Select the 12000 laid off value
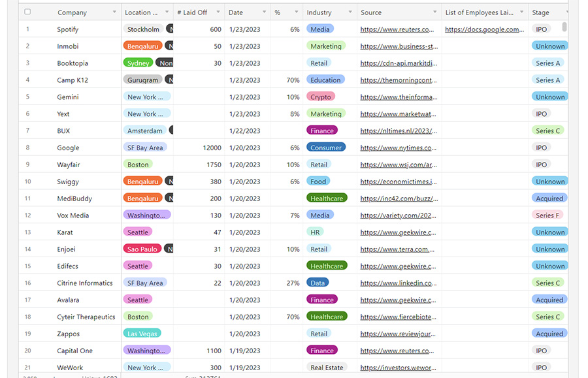The width and height of the screenshot is (588, 378). (212, 148)
